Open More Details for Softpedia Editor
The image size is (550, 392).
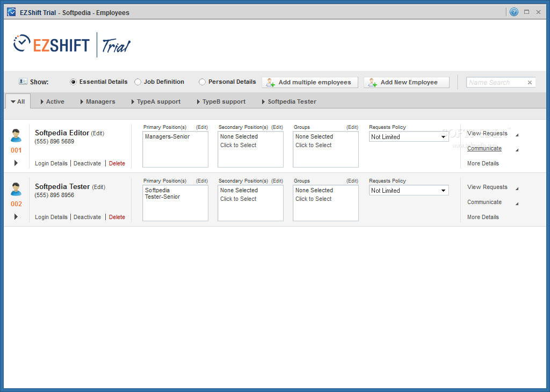pyautogui.click(x=483, y=163)
